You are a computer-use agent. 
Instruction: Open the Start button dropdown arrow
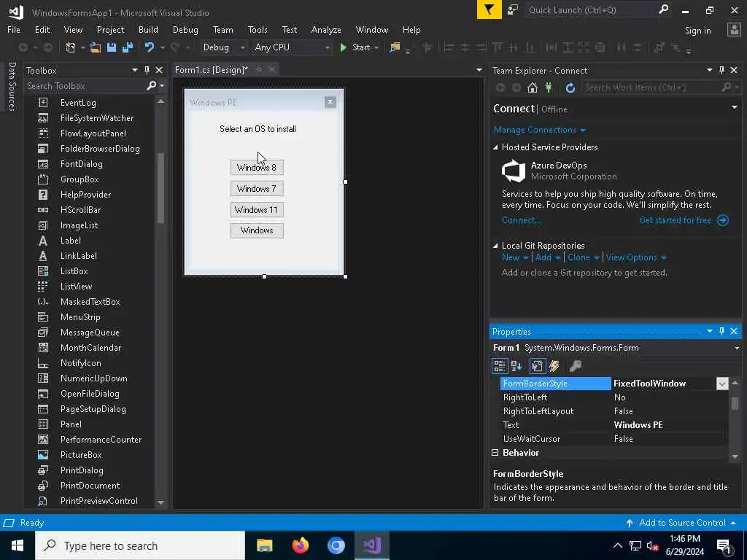376,47
